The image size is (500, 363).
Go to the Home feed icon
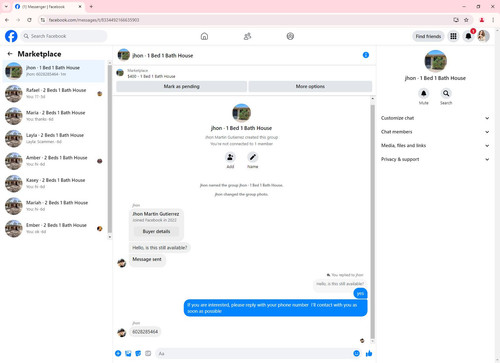point(204,36)
